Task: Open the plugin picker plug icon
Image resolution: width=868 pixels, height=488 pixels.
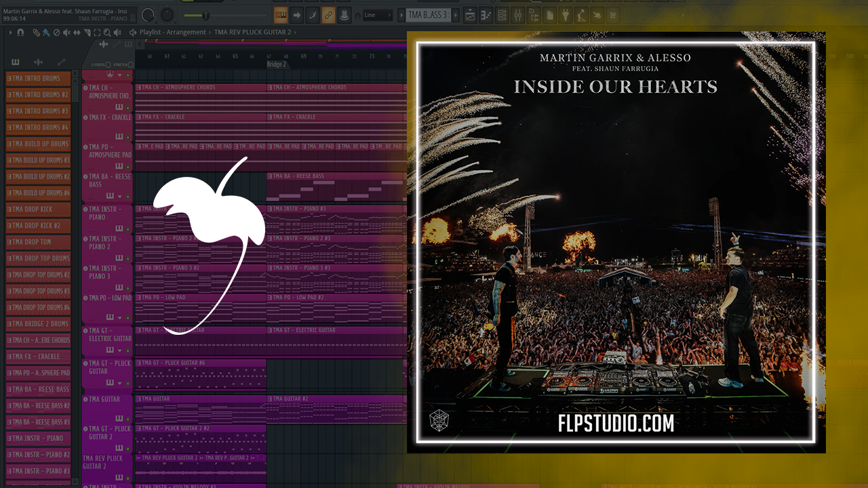Action: tap(565, 15)
